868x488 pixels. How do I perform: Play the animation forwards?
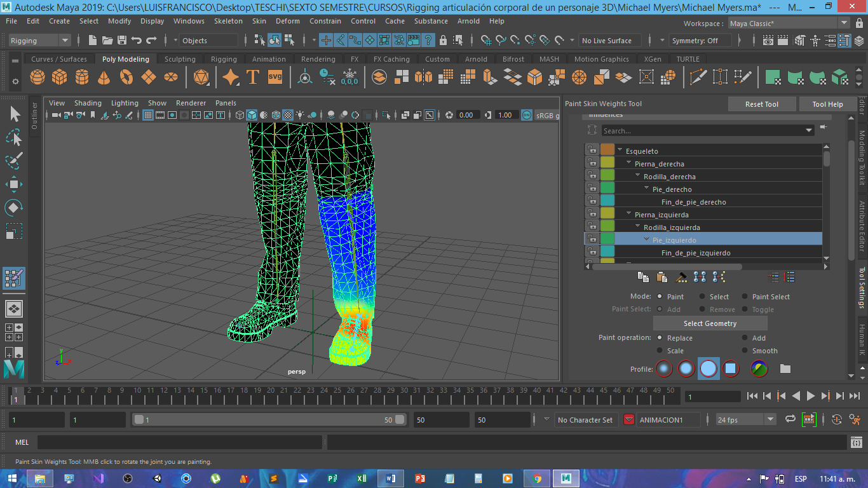(811, 396)
